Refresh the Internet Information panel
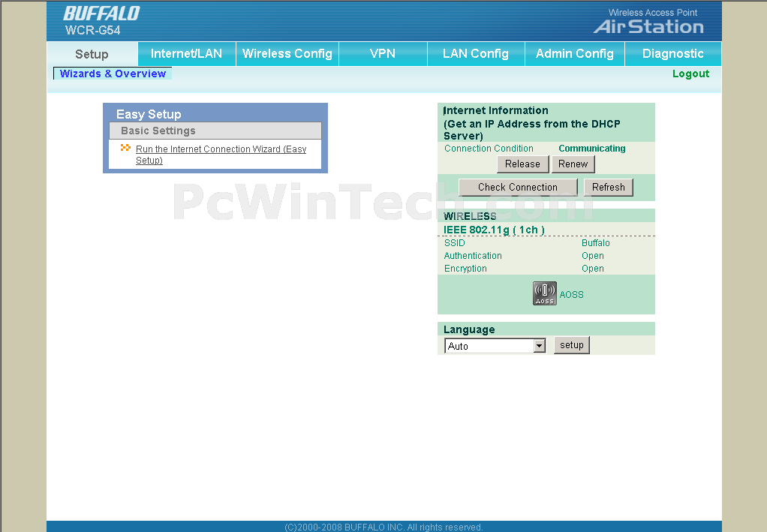 click(608, 188)
